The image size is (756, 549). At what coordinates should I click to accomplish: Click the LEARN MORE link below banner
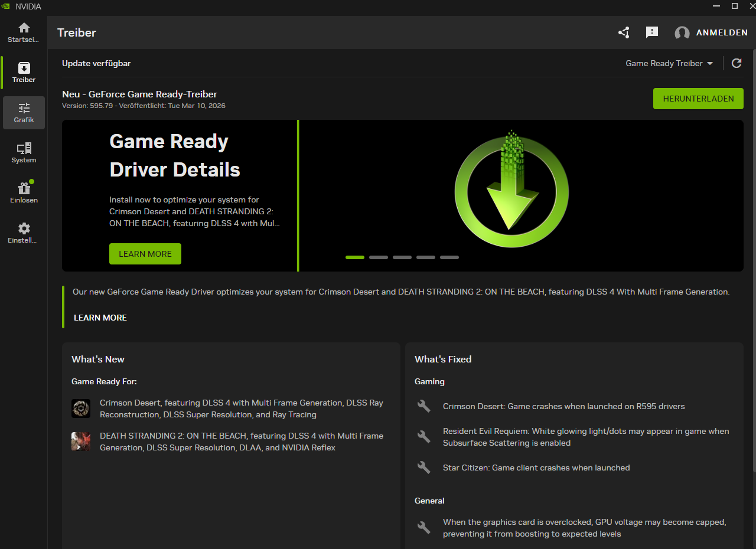point(100,318)
